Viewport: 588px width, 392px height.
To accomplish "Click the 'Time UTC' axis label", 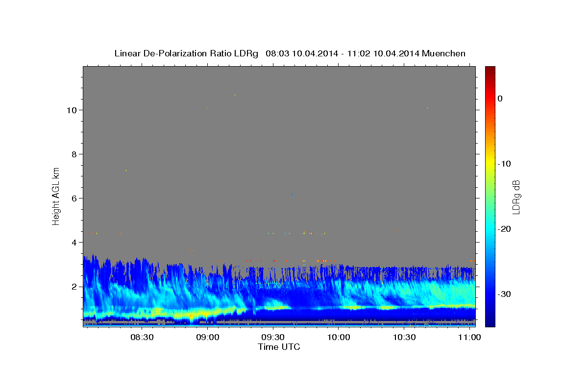I will [x=279, y=347].
